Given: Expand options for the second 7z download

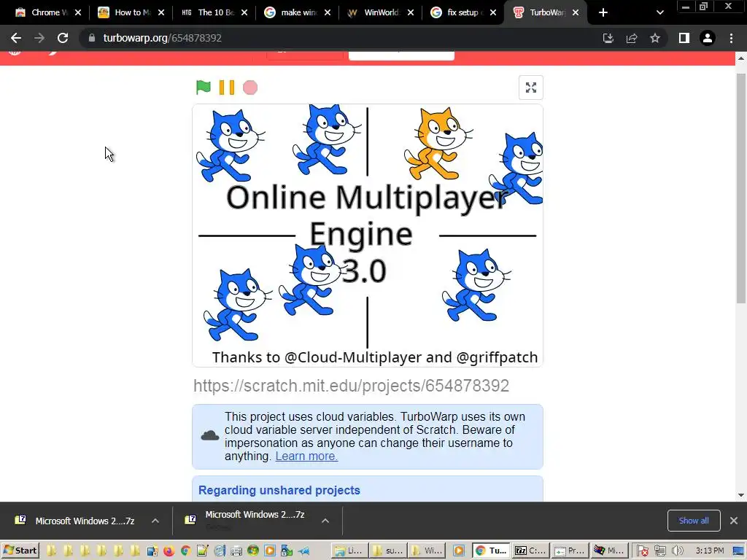Looking at the screenshot, I should click(325, 521).
